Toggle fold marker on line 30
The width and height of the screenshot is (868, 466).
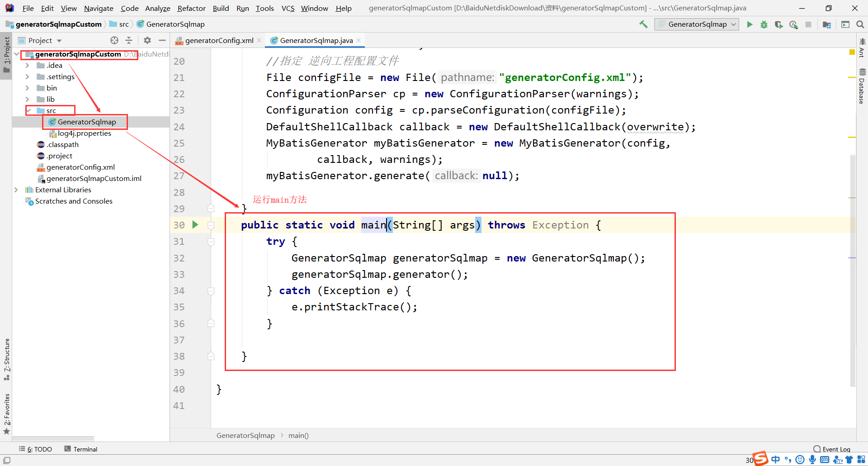point(211,225)
